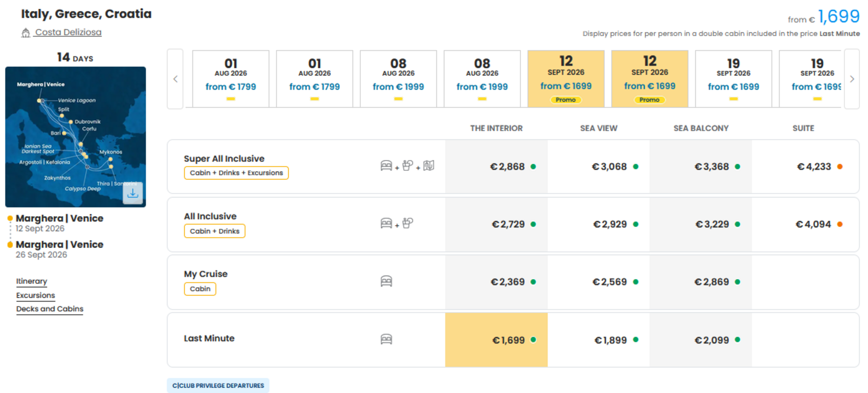Select the first 08 Aug 2026 departure from €1999
868x393 pixels.
pos(398,79)
